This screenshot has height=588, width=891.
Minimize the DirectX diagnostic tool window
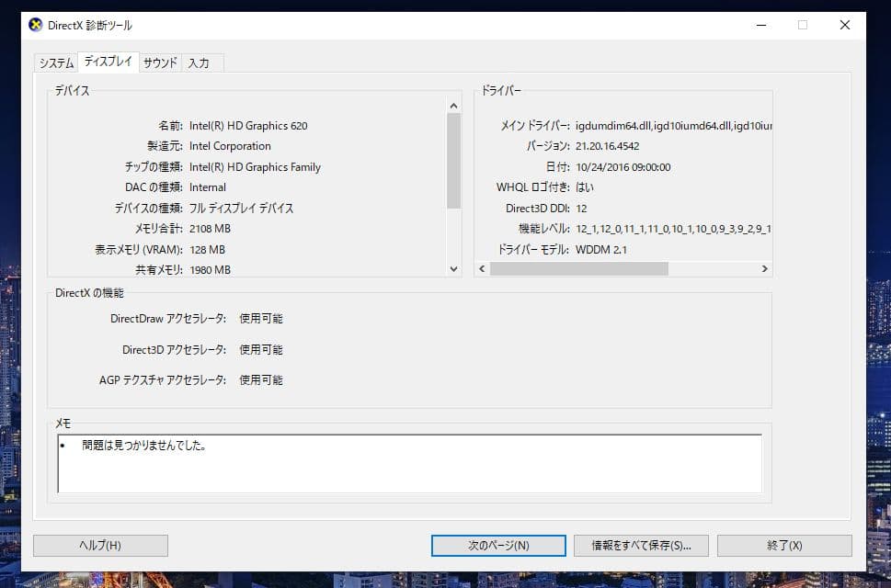click(761, 25)
